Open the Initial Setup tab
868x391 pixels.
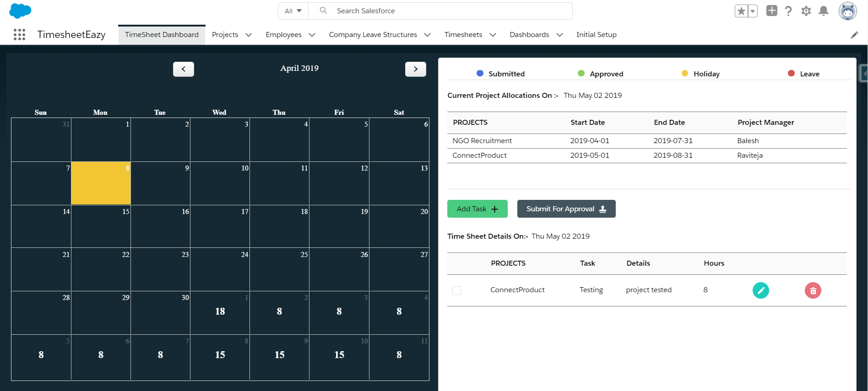point(596,35)
